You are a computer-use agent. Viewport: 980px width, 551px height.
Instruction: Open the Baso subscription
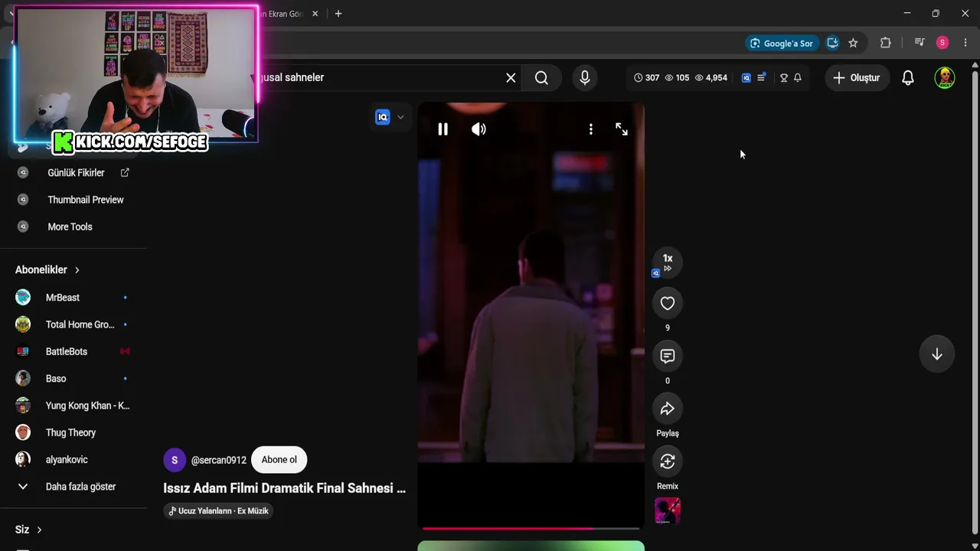[73, 379]
